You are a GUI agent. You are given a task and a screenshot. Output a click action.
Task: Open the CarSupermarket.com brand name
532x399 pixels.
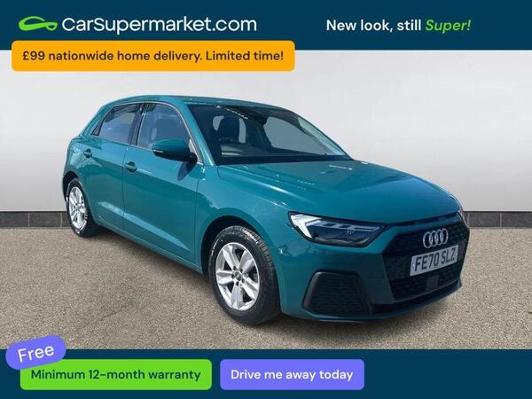tap(159, 25)
